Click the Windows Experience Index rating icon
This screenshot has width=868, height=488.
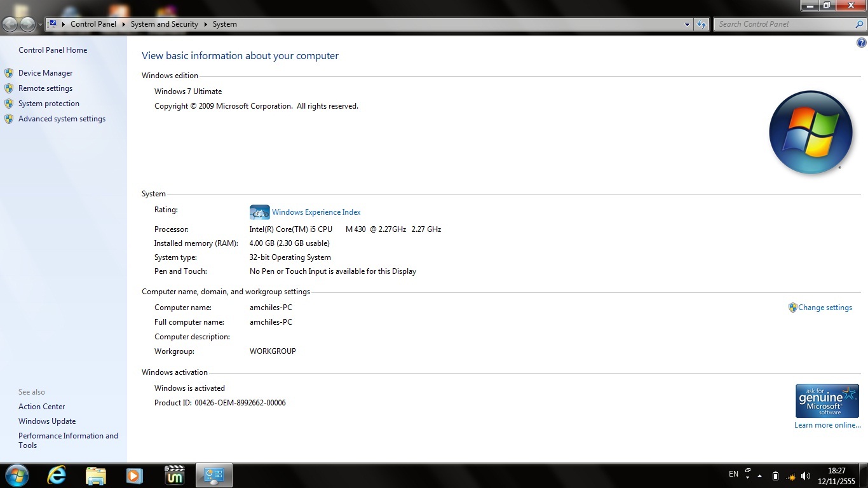pyautogui.click(x=259, y=212)
